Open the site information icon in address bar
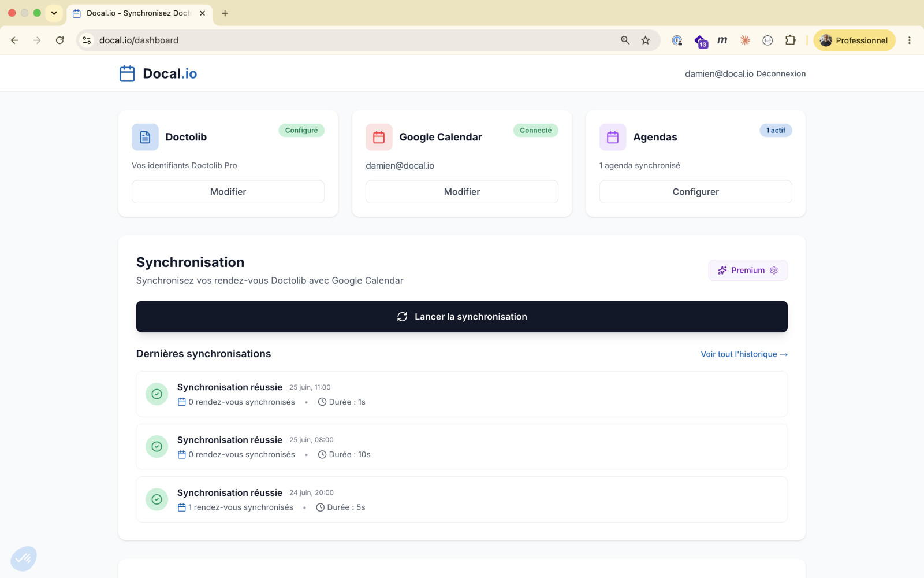The width and height of the screenshot is (924, 578). tap(87, 40)
